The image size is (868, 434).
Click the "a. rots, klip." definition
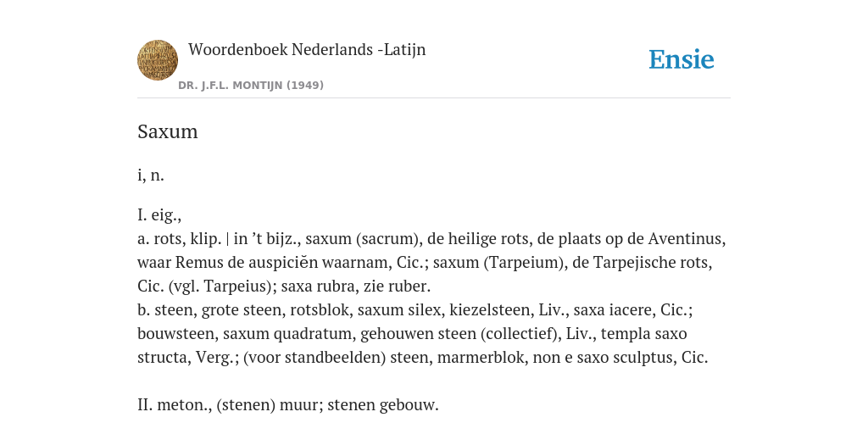(x=180, y=238)
